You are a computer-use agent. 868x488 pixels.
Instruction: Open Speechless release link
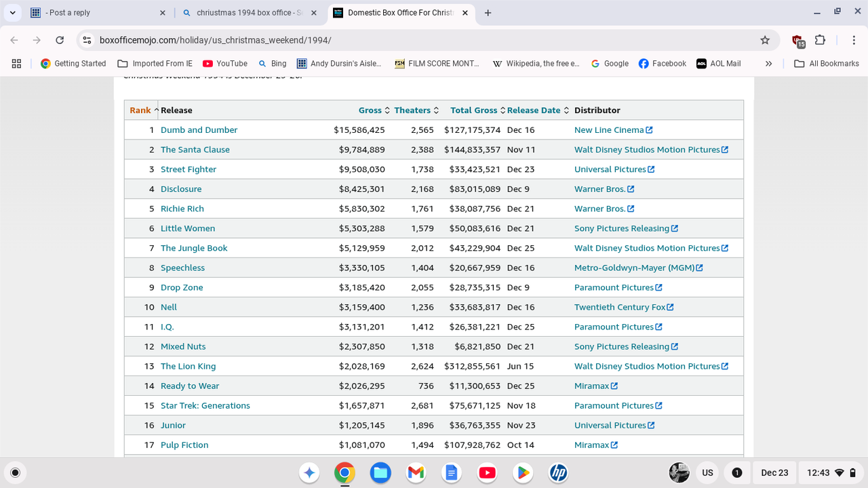coord(182,267)
